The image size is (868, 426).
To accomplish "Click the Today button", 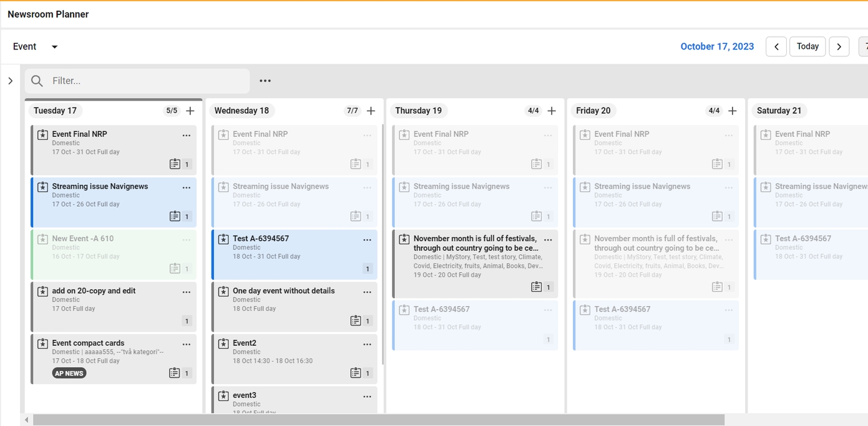I will pos(807,47).
